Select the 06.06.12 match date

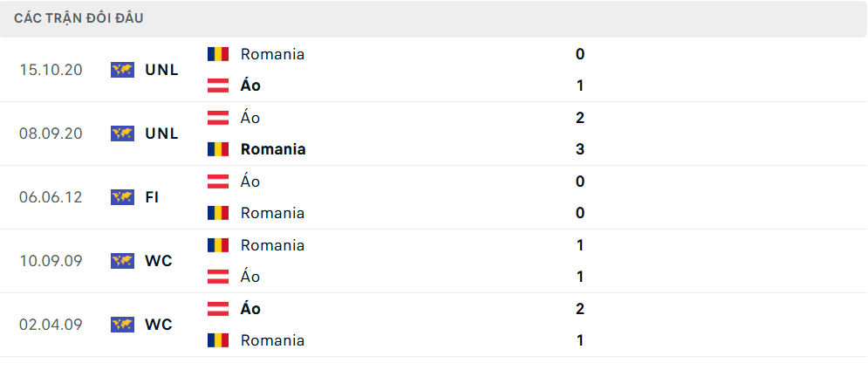tap(51, 197)
